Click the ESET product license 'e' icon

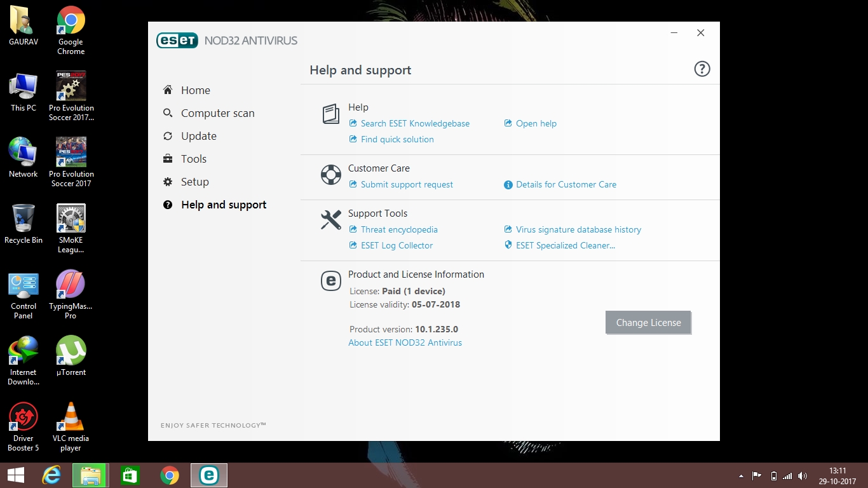point(331,281)
